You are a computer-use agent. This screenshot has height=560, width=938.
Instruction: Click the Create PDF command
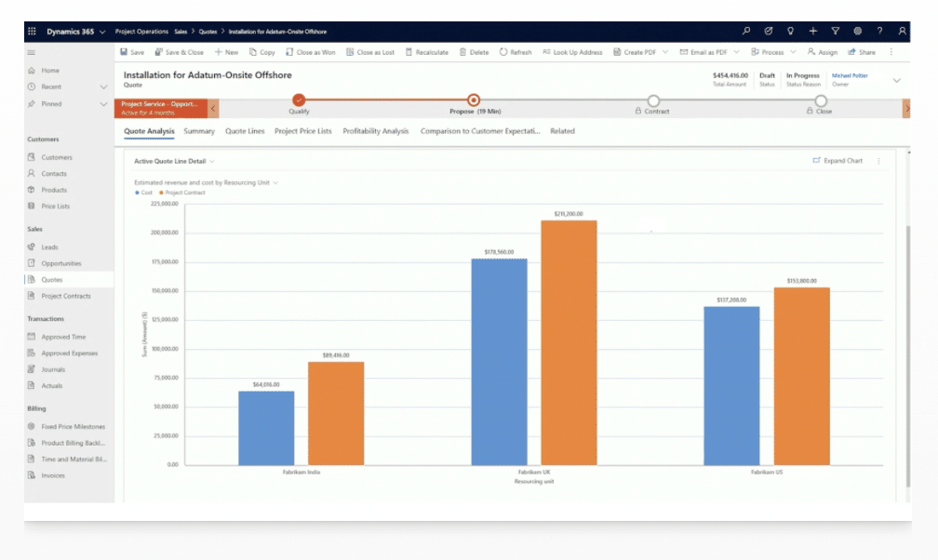(x=635, y=52)
